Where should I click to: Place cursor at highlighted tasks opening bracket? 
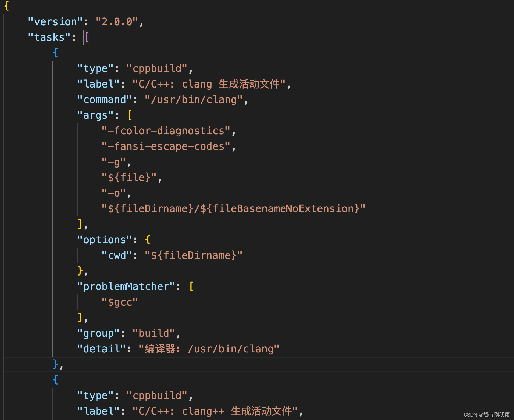pos(86,37)
